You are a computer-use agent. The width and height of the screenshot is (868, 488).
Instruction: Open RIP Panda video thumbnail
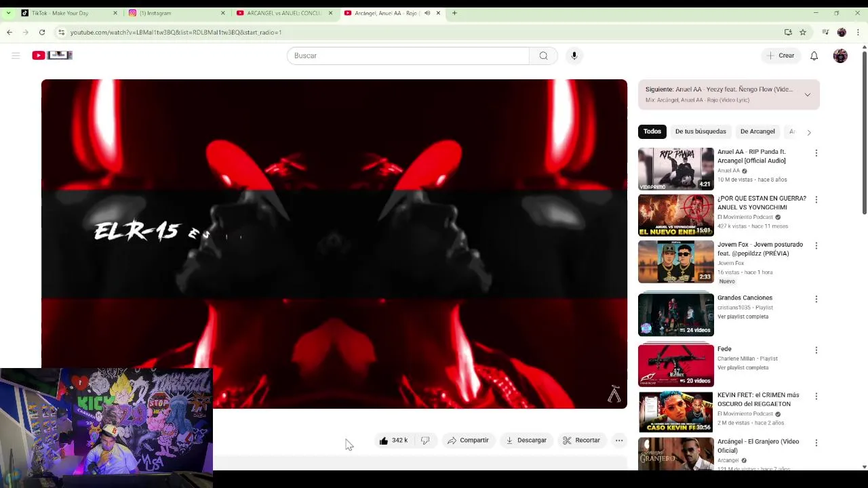(x=676, y=169)
